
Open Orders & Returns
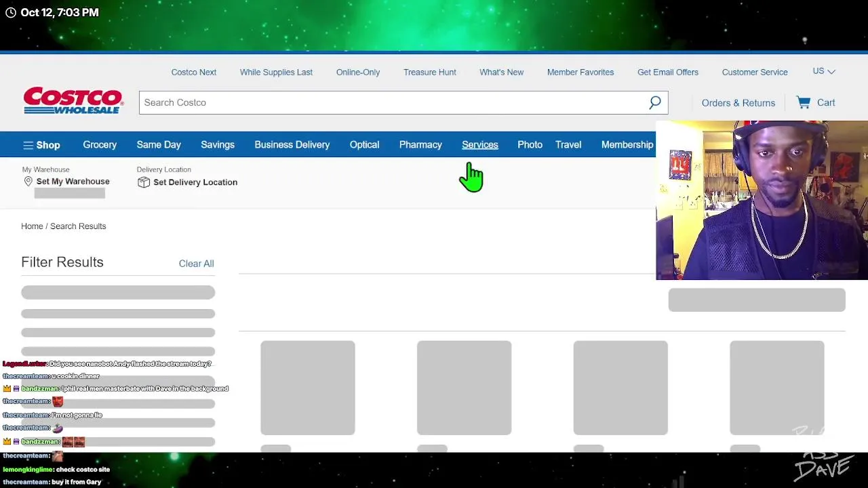pyautogui.click(x=738, y=103)
